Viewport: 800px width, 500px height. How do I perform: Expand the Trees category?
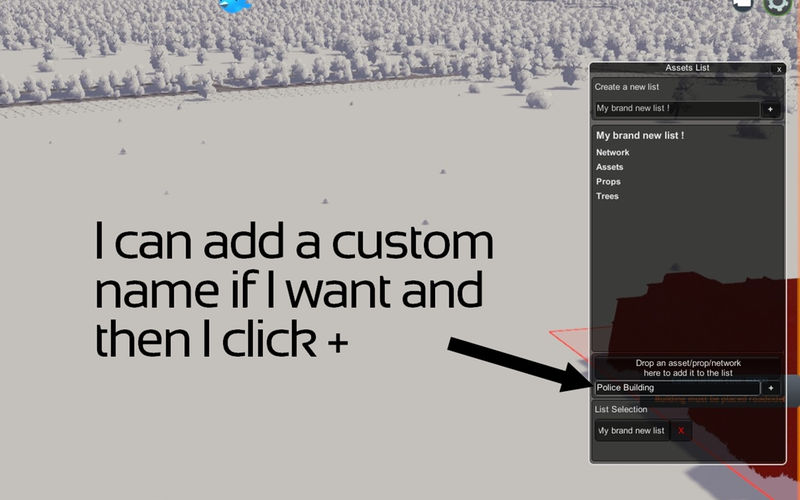[607, 196]
